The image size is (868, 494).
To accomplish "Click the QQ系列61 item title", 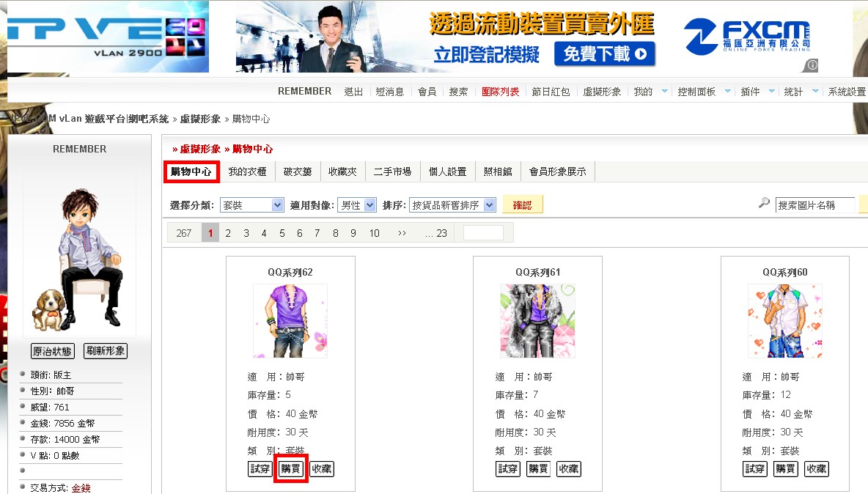I will coord(537,272).
